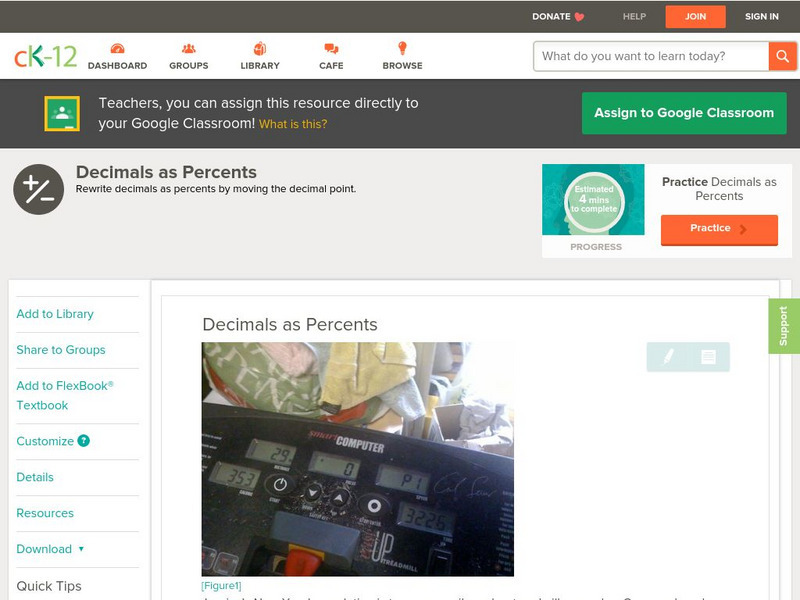Click the 'Rewrite decimals as percents' description
Screen dimensions: 800x600
click(x=216, y=189)
